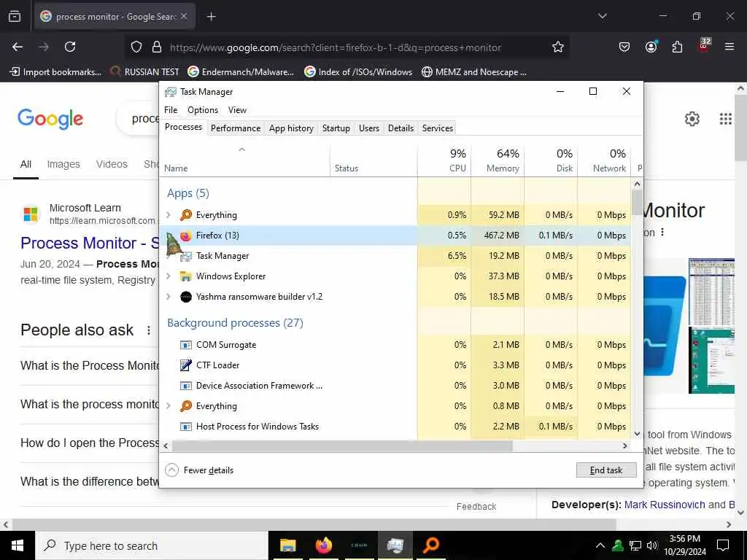Click the Firefox page horizontal scrollbar
The image size is (747, 560).
coord(314,524)
